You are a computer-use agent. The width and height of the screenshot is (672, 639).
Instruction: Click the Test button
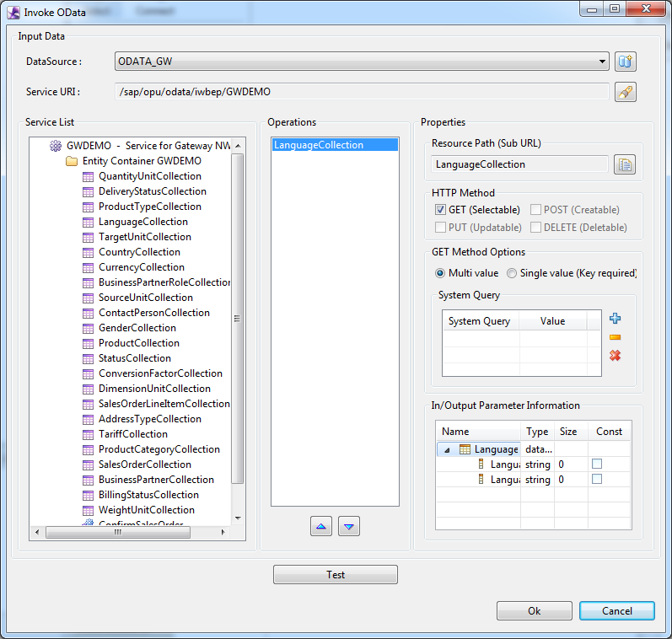(x=335, y=575)
